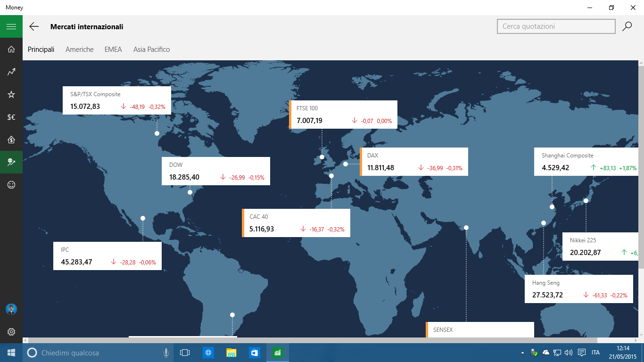Image resolution: width=644 pixels, height=362 pixels.
Task: Open the currency converter icon
Action: pyautogui.click(x=11, y=117)
